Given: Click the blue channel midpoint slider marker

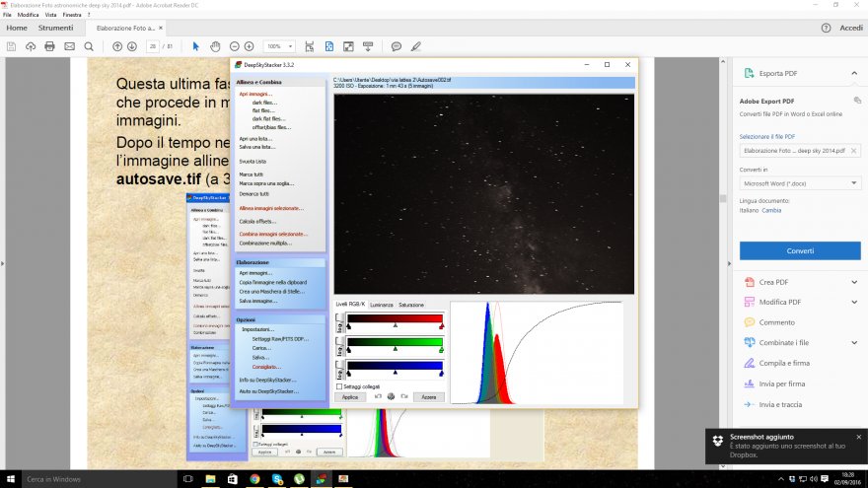Looking at the screenshot, I should 396,372.
